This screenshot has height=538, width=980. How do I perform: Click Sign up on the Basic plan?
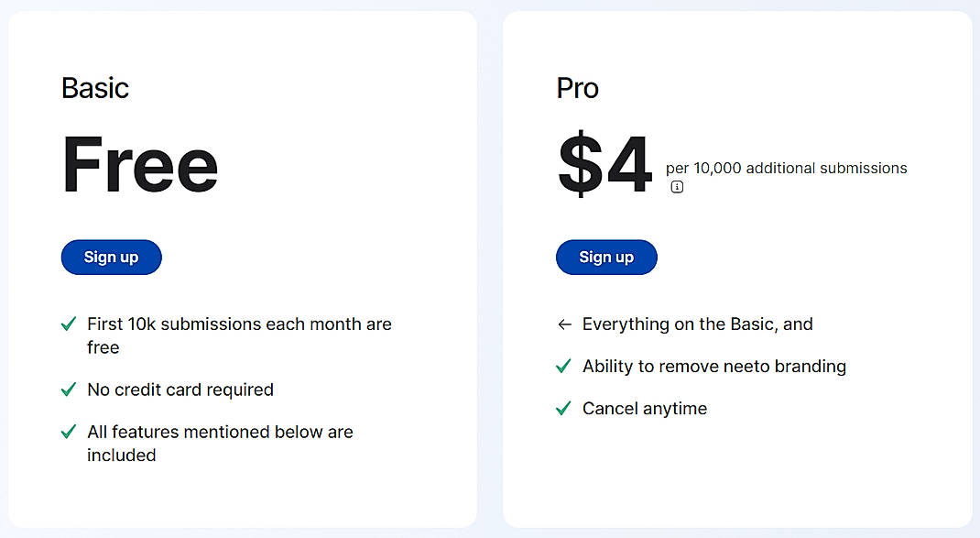pos(111,258)
